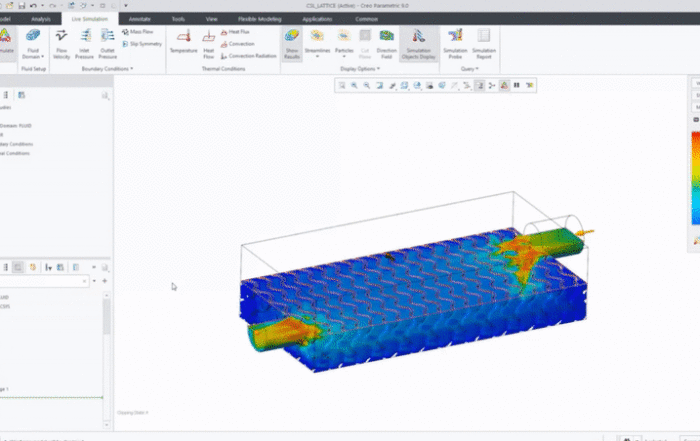Switch to Flexible Modeling tab
700x441 pixels.
[259, 19]
